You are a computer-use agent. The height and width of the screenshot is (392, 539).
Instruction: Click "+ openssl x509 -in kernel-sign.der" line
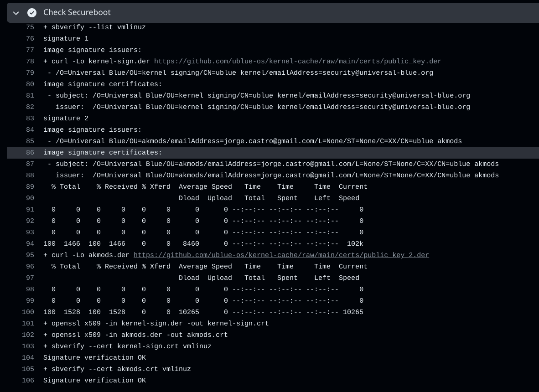[156, 323]
